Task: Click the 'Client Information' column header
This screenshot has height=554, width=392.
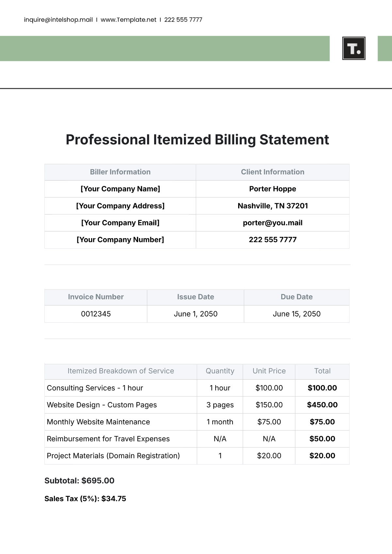Action: coord(273,172)
